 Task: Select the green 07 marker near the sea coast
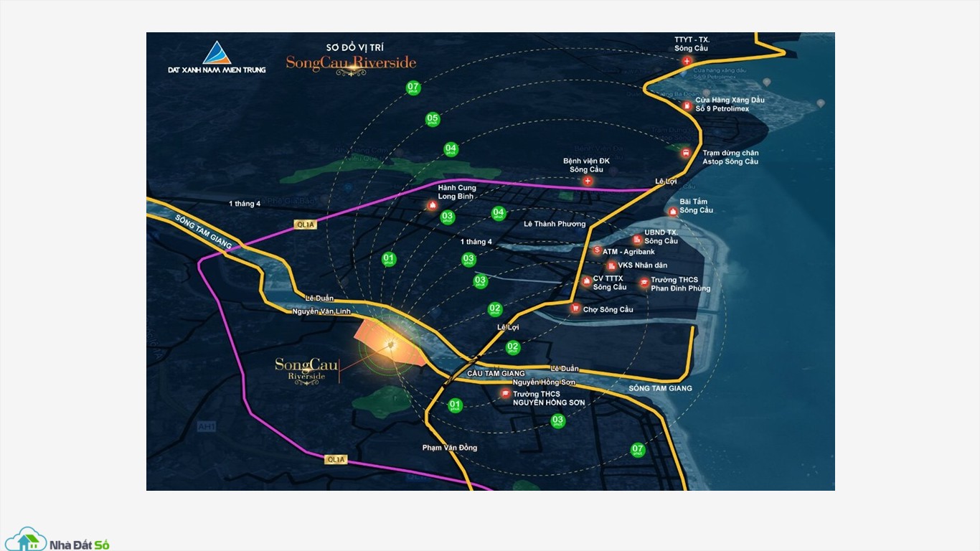point(637,451)
